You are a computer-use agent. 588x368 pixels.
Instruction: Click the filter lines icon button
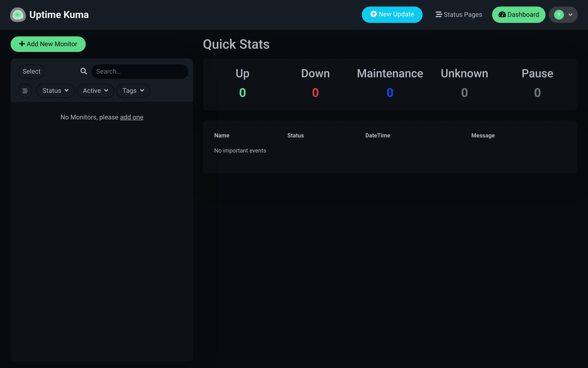click(25, 91)
